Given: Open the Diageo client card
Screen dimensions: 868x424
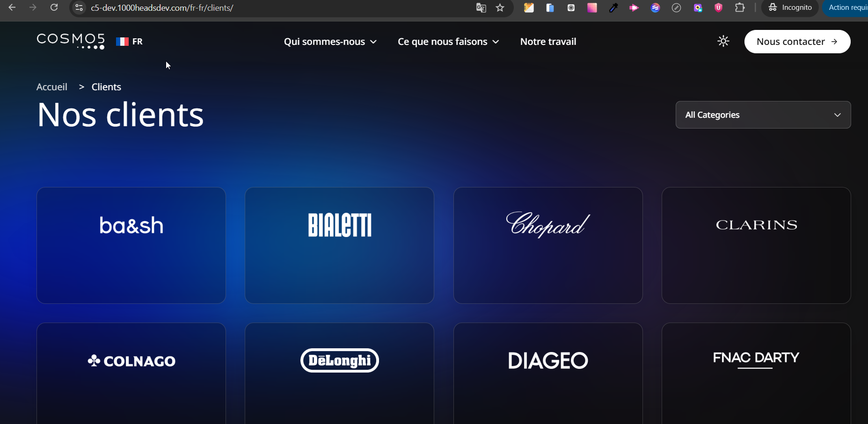Looking at the screenshot, I should (x=548, y=374).
